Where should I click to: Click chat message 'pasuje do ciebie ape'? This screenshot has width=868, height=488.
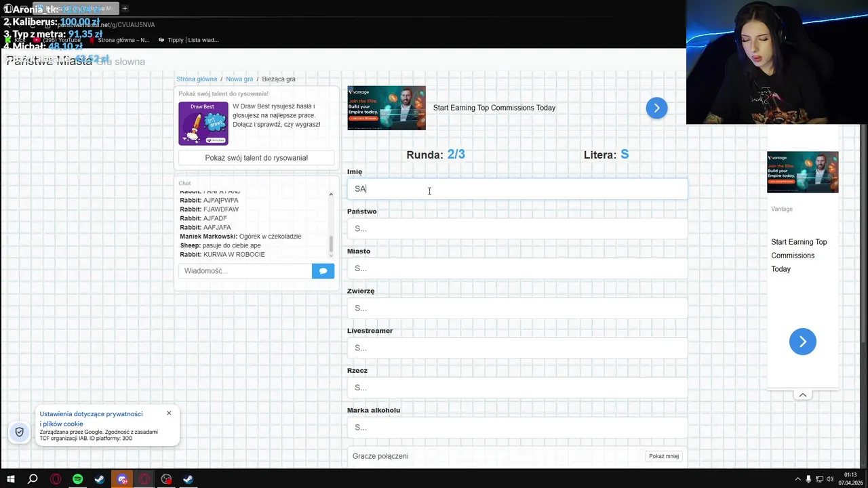(x=232, y=245)
